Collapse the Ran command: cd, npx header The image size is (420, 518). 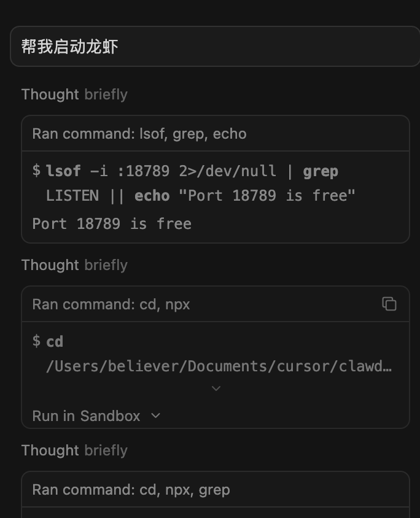(x=111, y=304)
